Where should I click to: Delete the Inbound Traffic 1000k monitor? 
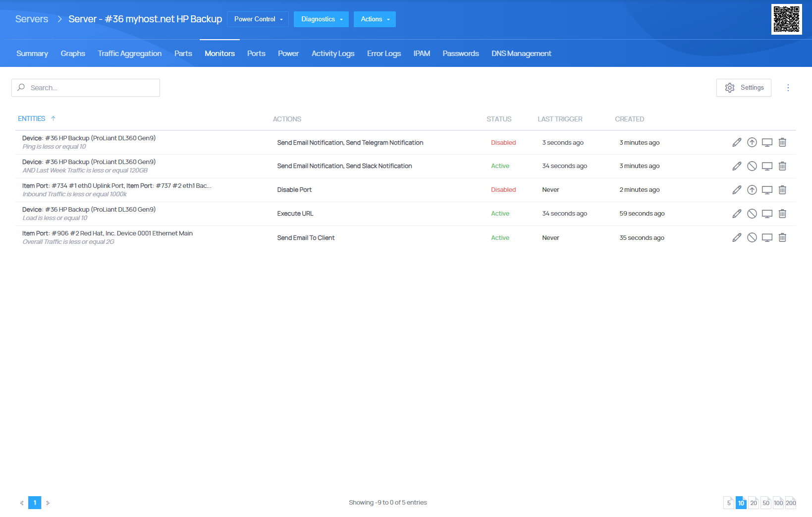point(782,190)
